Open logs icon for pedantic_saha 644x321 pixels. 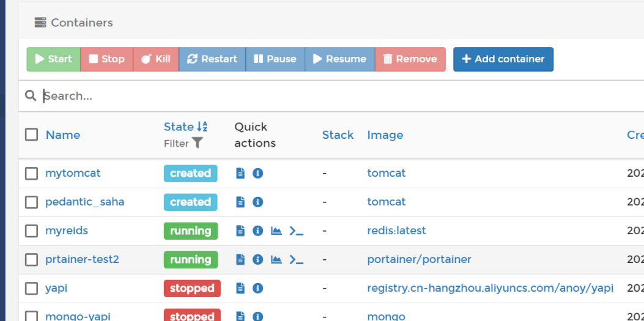coord(240,202)
